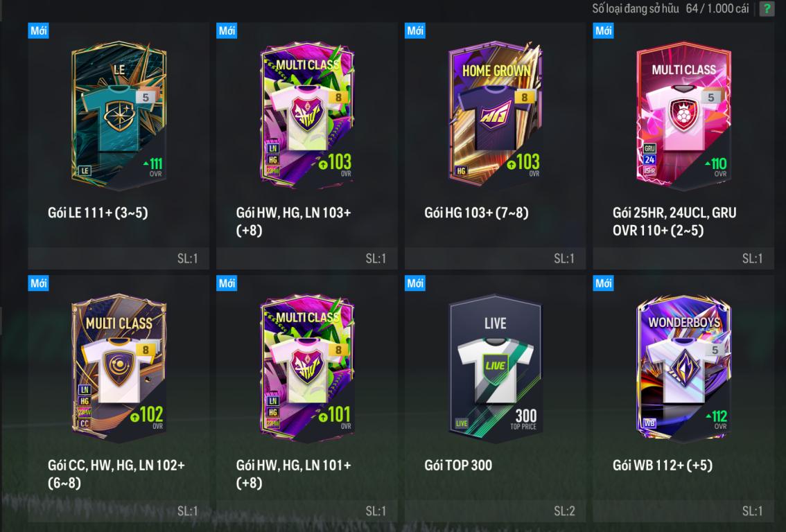The width and height of the screenshot is (786, 532).
Task: Click the gold Multi Class 102 OVR card
Action: pos(119,369)
